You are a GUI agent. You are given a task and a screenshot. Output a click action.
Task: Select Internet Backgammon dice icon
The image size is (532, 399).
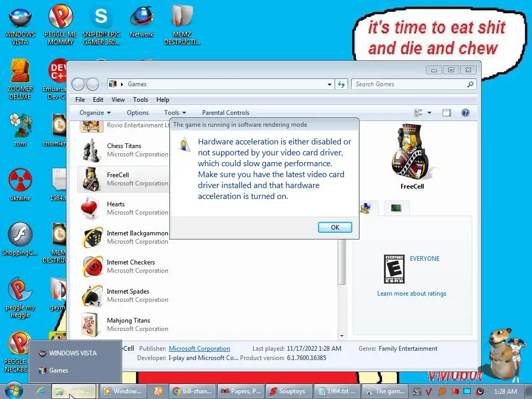pos(92,237)
